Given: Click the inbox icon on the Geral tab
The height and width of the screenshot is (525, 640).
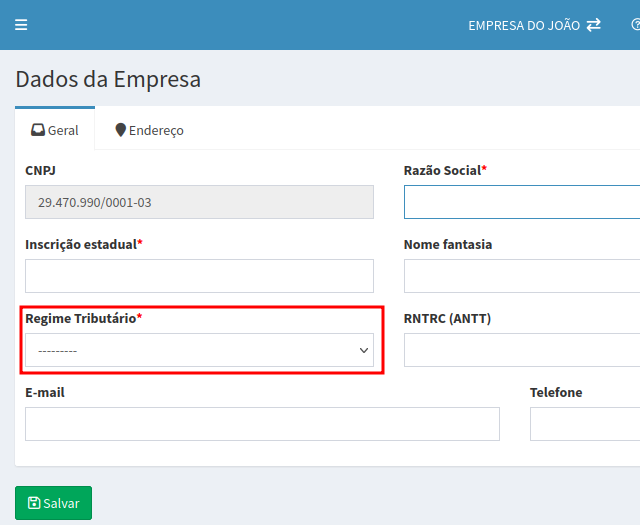Looking at the screenshot, I should pyautogui.click(x=38, y=130).
